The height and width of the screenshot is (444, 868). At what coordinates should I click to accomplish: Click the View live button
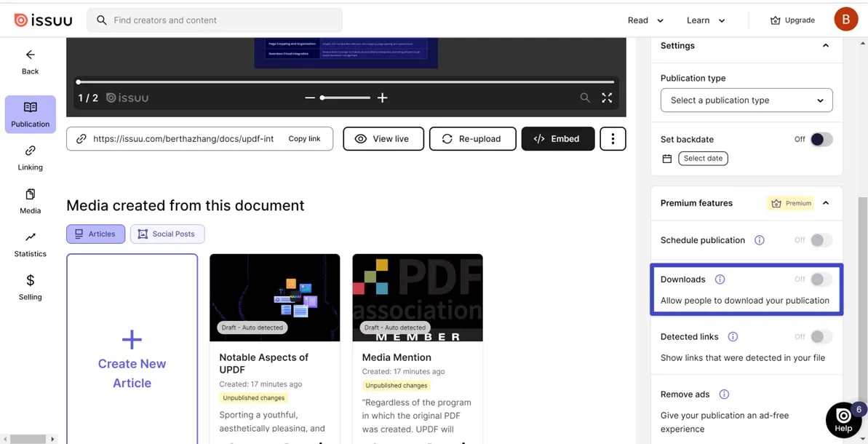(x=383, y=138)
